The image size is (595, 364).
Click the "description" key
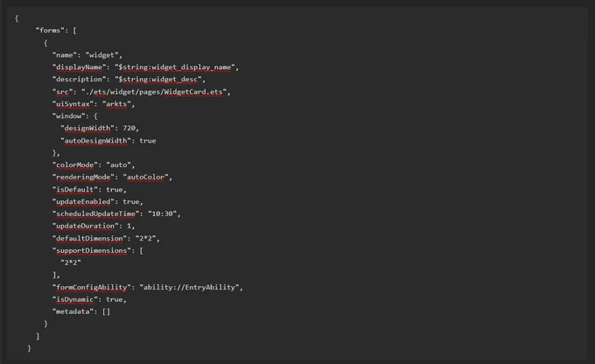[79, 80]
